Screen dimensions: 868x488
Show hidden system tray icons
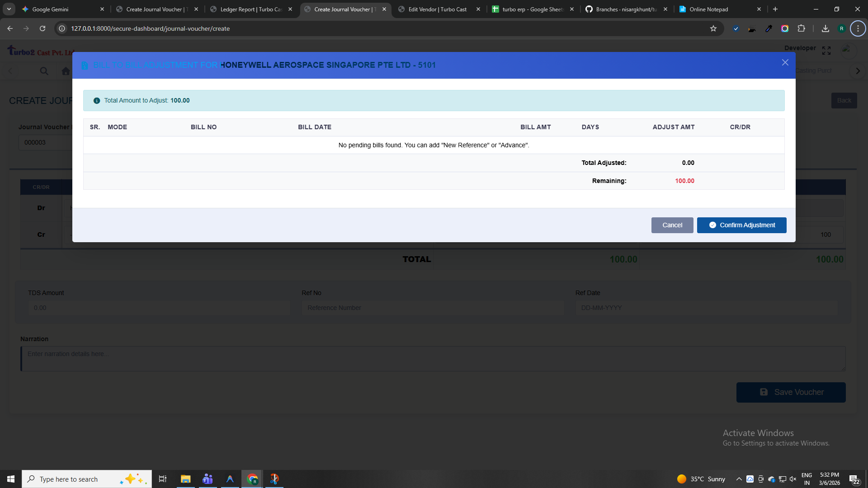pyautogui.click(x=739, y=479)
